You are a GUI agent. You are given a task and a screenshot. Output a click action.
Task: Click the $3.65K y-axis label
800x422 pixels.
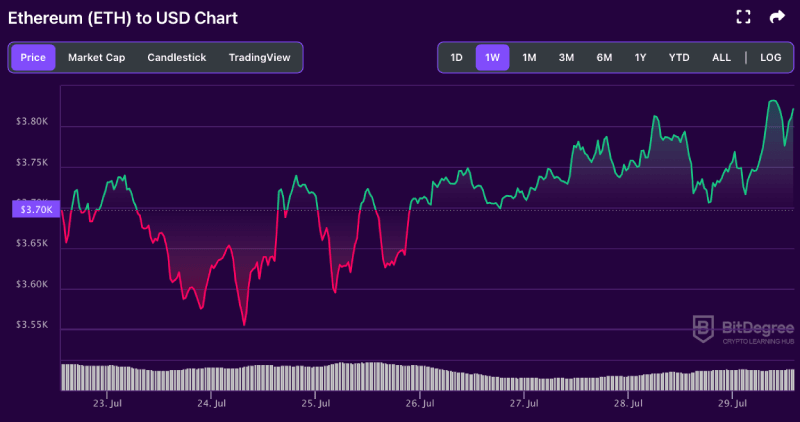[32, 243]
